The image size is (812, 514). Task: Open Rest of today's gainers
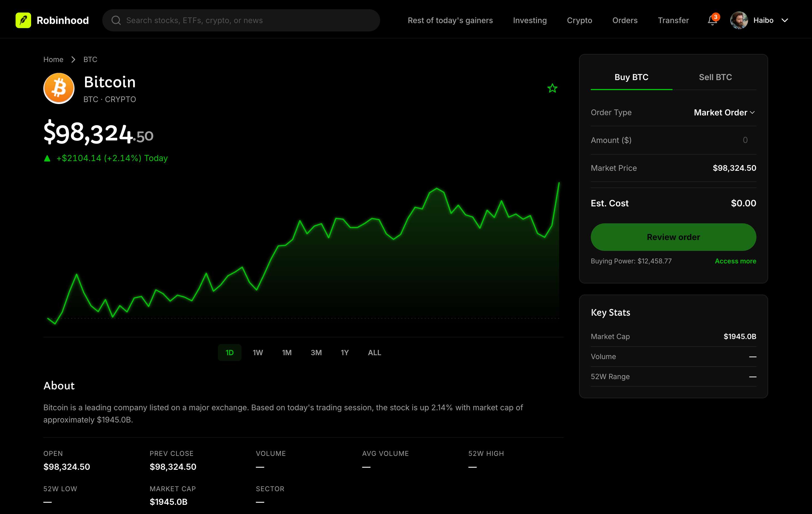(450, 20)
